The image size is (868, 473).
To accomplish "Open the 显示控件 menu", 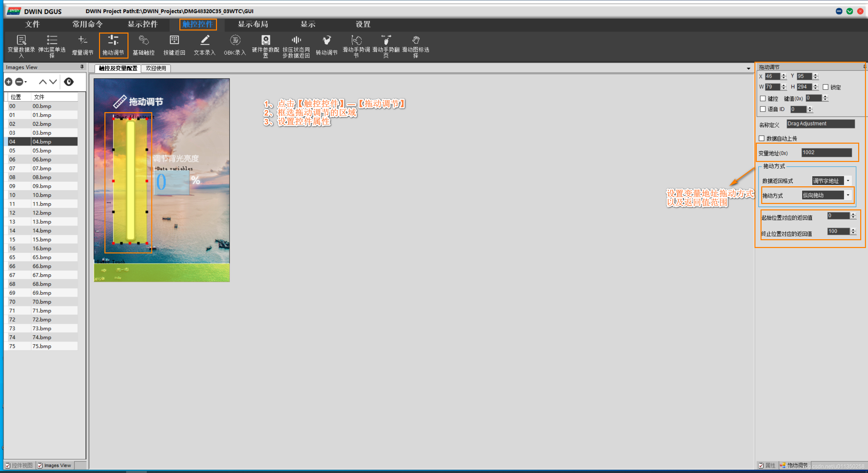I will pos(143,24).
